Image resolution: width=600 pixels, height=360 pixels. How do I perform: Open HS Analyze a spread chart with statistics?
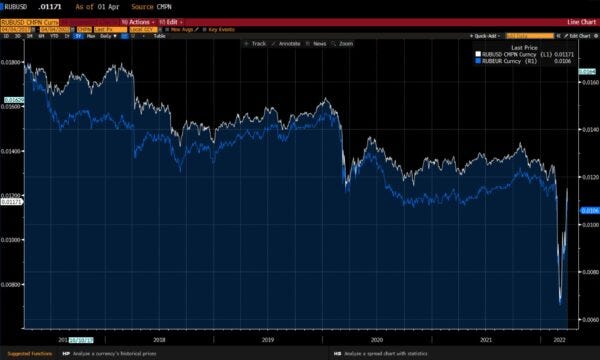click(381, 353)
